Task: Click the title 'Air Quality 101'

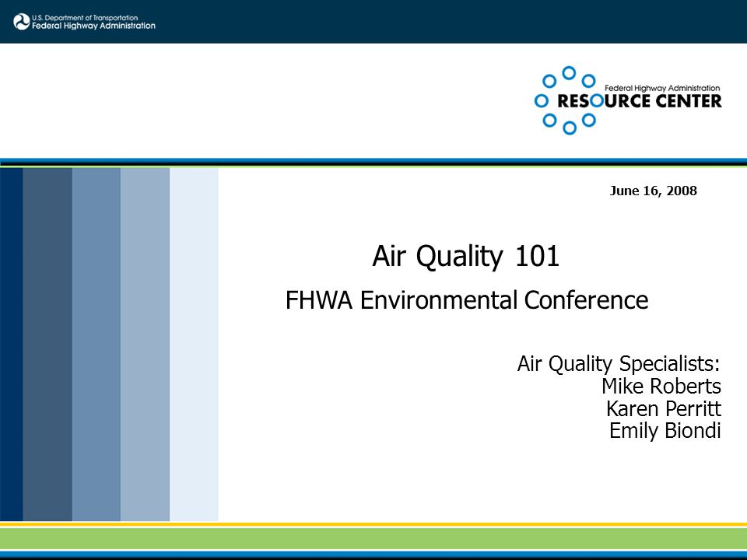Action: tap(465, 256)
